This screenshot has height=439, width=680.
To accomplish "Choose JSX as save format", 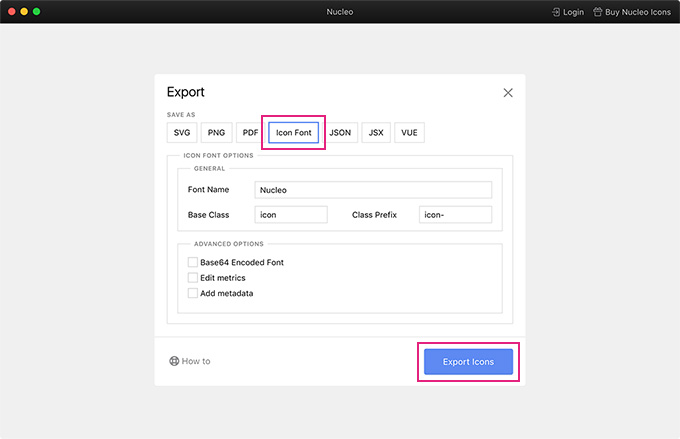I will [376, 132].
